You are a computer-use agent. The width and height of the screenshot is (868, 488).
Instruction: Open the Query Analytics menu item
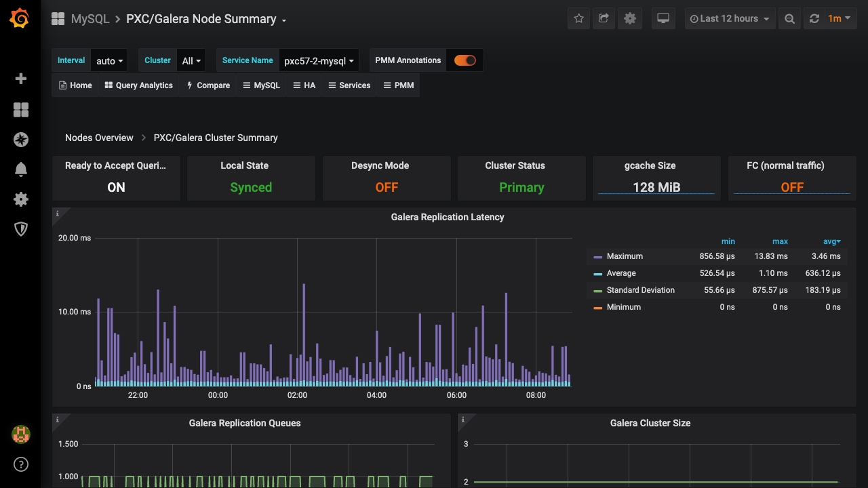[x=139, y=85]
